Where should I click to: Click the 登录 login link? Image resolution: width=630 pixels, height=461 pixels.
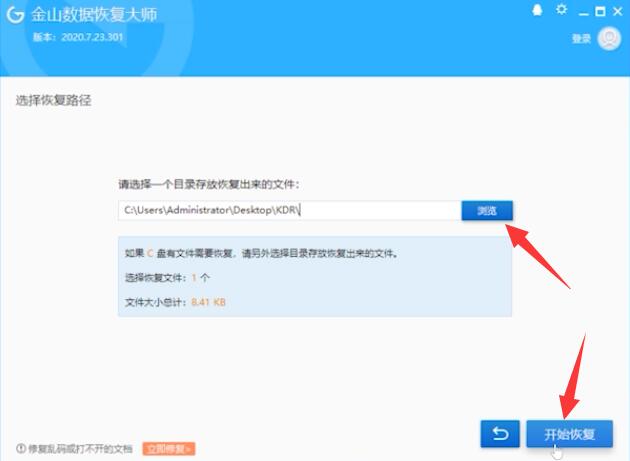click(581, 39)
